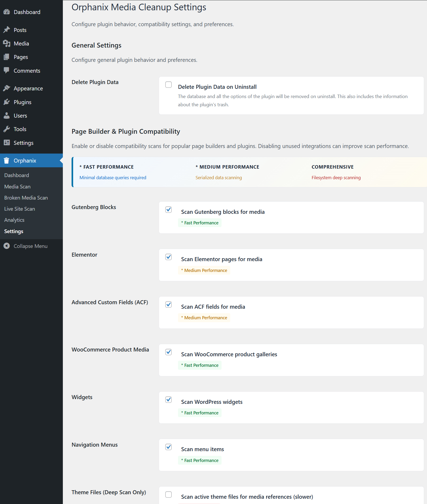The width and height of the screenshot is (427, 504).
Task: Click the Orphanix trash can icon
Action: click(x=7, y=160)
